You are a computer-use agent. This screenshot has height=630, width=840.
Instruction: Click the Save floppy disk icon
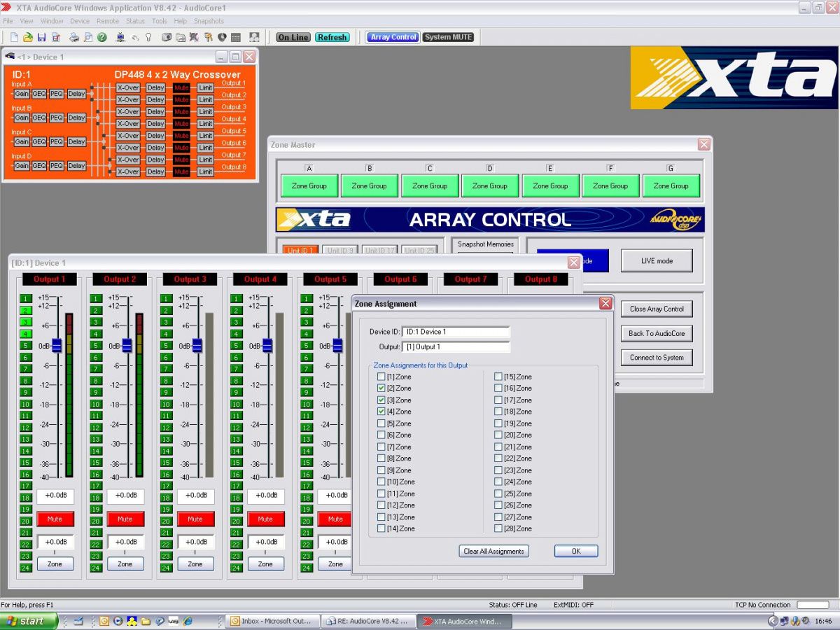pos(42,37)
